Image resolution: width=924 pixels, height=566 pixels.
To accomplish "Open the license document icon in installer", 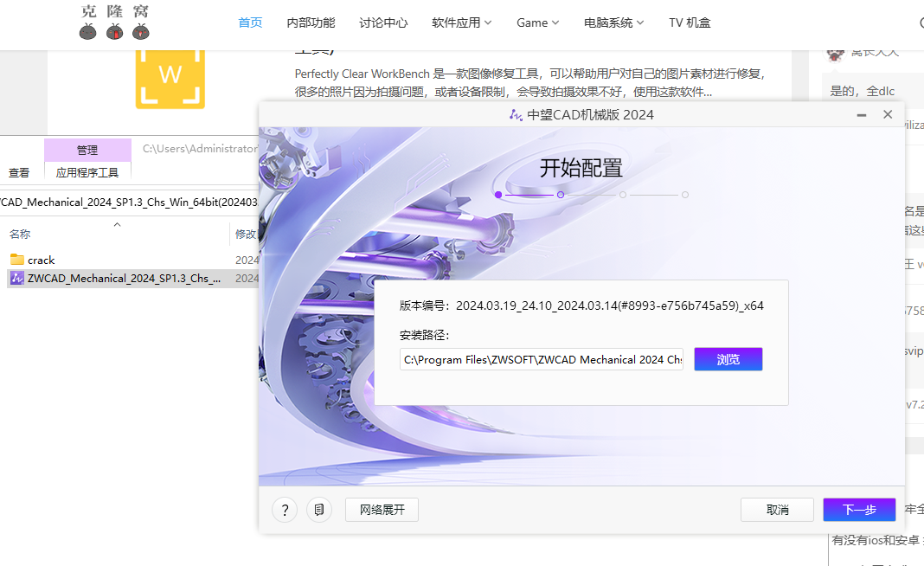I will [x=318, y=510].
